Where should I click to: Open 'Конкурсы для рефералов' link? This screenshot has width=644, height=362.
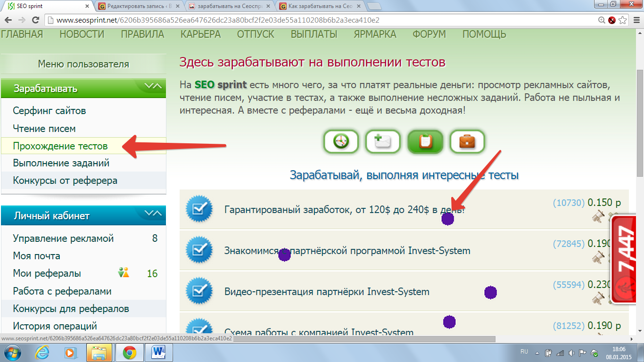[71, 309]
